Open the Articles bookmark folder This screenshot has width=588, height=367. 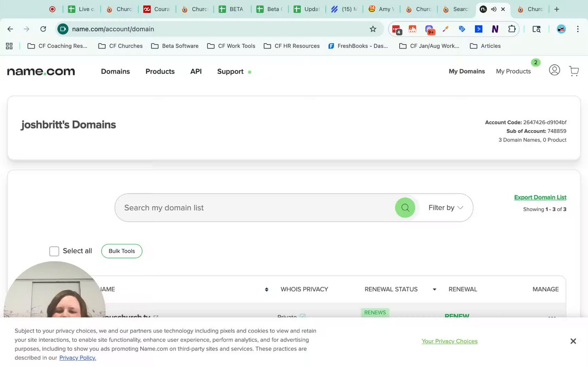click(x=485, y=46)
